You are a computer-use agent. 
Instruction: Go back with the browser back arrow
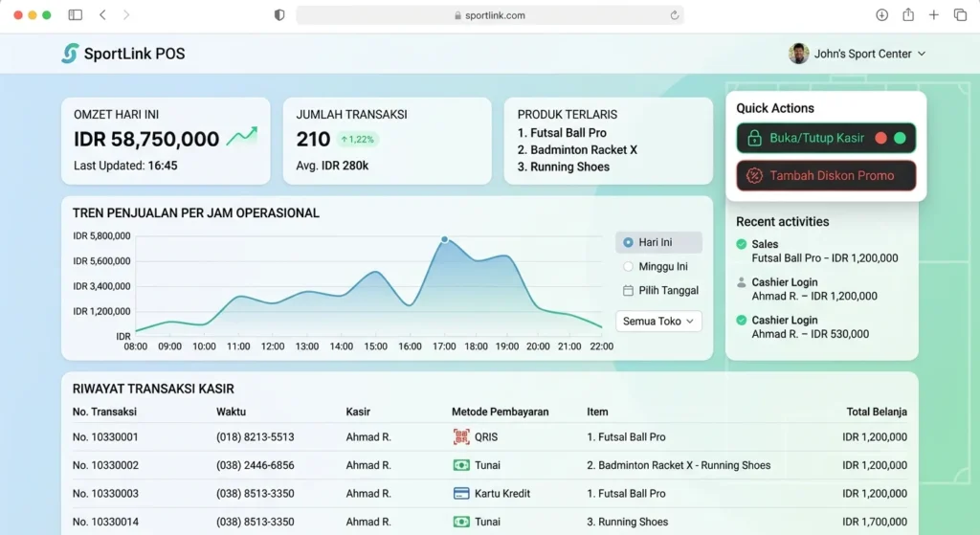tap(102, 14)
